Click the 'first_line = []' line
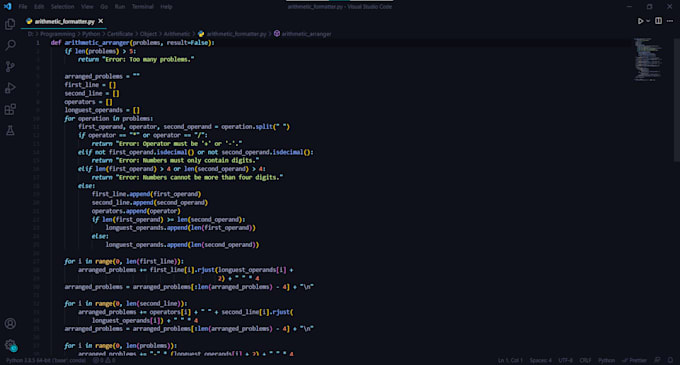680x365 pixels. tap(90, 85)
